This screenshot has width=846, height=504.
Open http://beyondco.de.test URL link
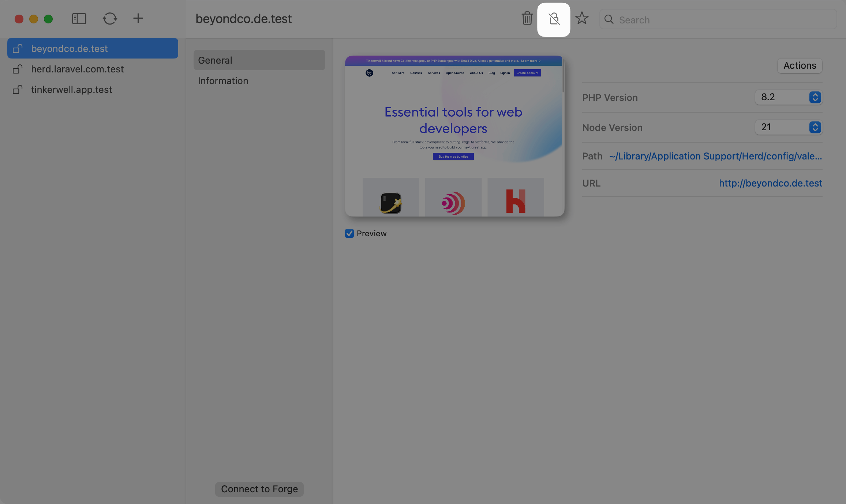tap(770, 183)
